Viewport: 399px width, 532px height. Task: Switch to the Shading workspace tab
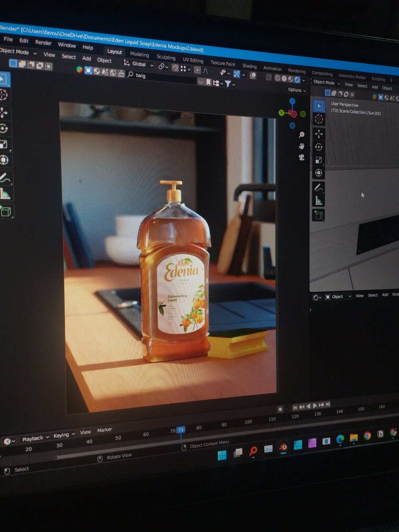click(x=249, y=66)
